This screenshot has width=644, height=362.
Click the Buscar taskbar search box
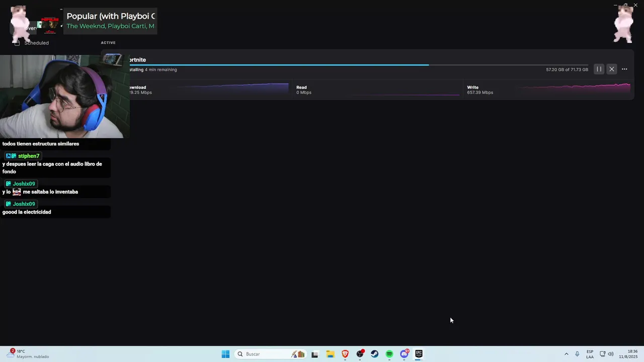271,354
